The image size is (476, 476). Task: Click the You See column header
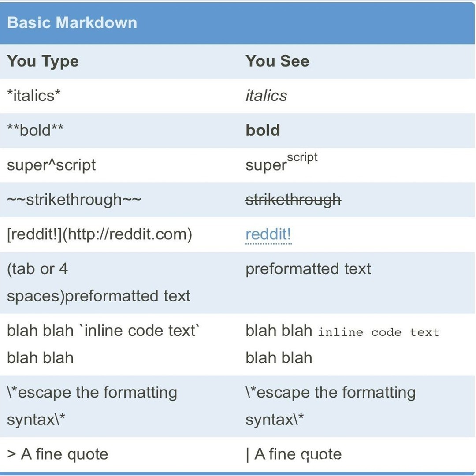click(277, 61)
